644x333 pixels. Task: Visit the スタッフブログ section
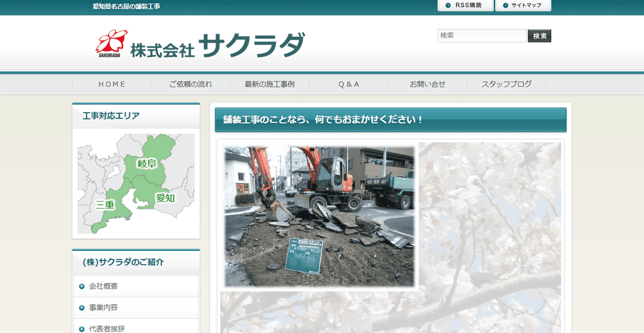coord(506,84)
